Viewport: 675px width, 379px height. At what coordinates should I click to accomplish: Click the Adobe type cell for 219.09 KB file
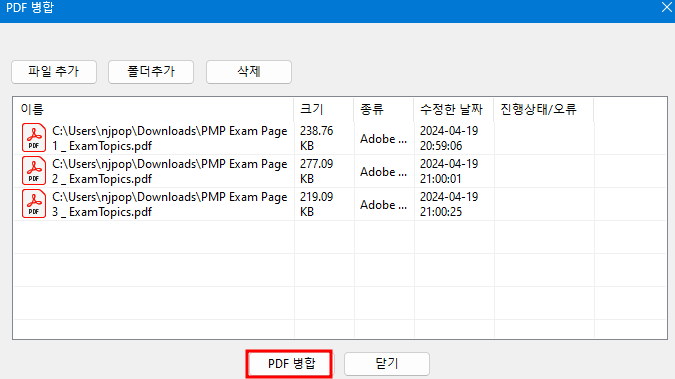pos(383,205)
